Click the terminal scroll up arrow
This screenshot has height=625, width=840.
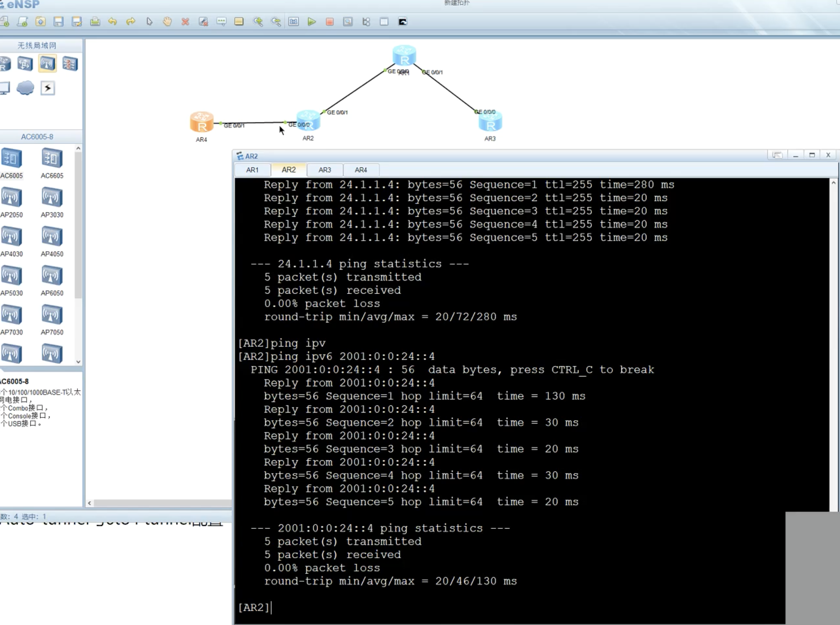pyautogui.click(x=833, y=183)
